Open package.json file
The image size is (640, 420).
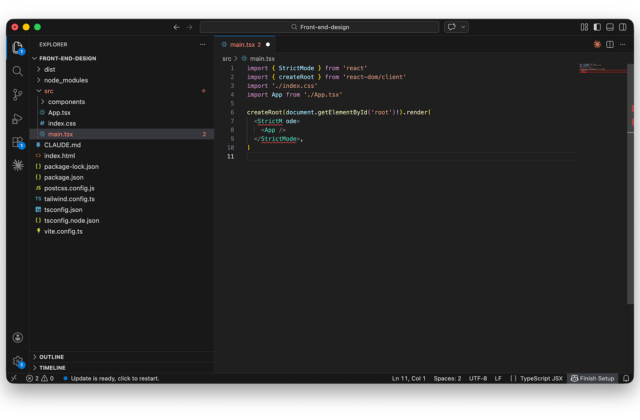pyautogui.click(x=122, y=177)
